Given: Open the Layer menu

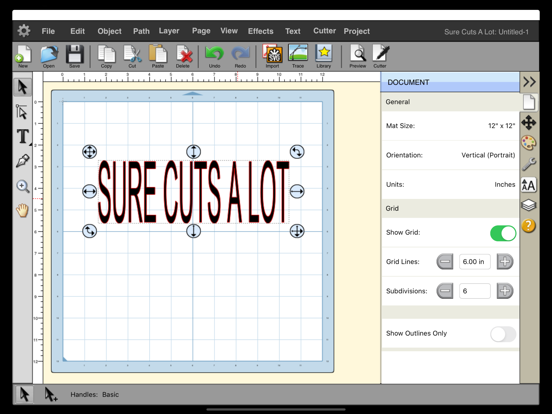Looking at the screenshot, I should tap(169, 31).
